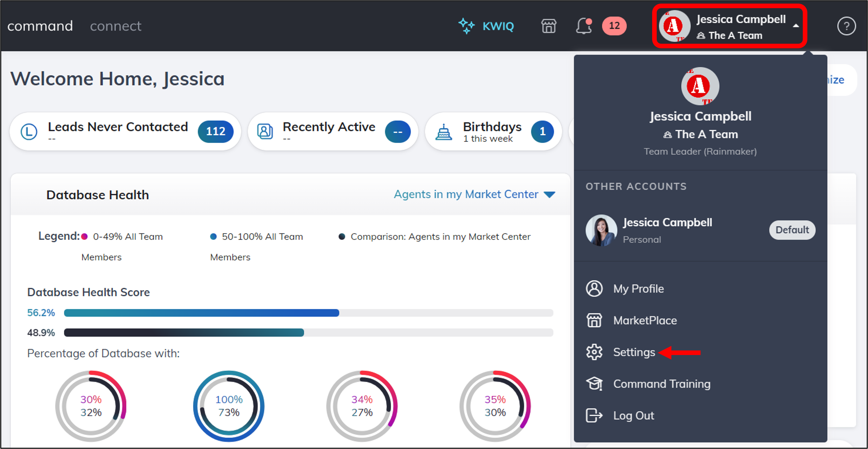Select Jessica Campbell Personal account
The image size is (868, 449).
700,230
